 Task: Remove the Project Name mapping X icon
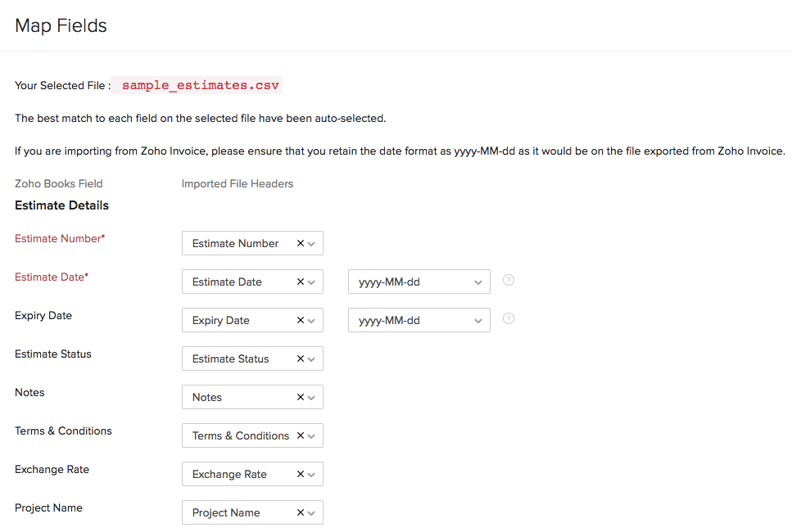tap(301, 512)
